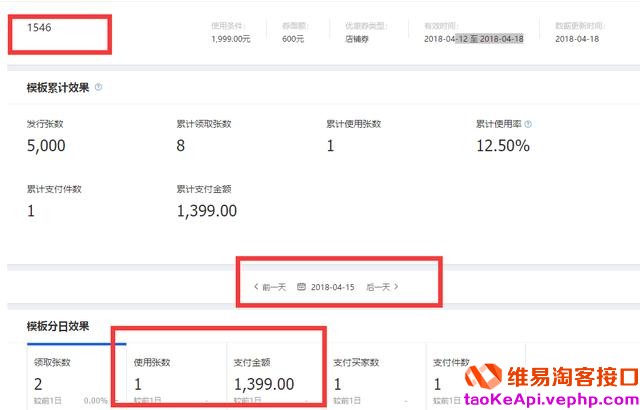
Task: Click the 优惠券类型 value 店铺券
Action: (x=357, y=39)
